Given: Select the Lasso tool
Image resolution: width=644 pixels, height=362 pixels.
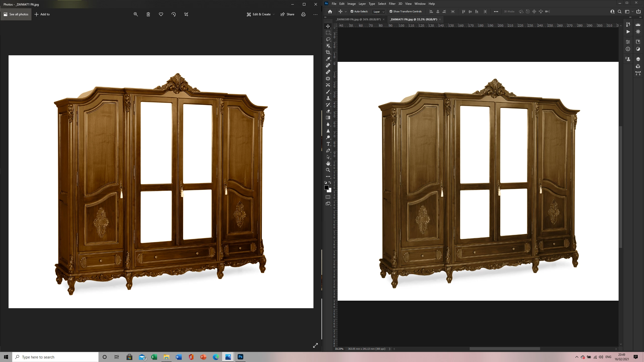Looking at the screenshot, I should pos(328,39).
